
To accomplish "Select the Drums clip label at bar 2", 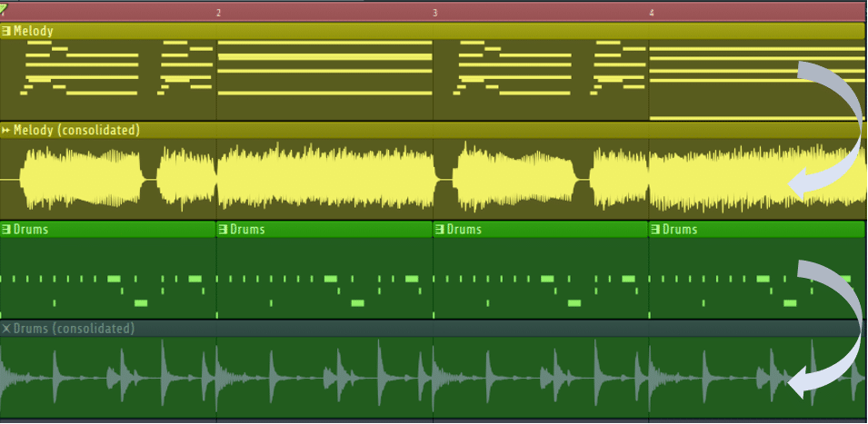I will pos(247,229).
